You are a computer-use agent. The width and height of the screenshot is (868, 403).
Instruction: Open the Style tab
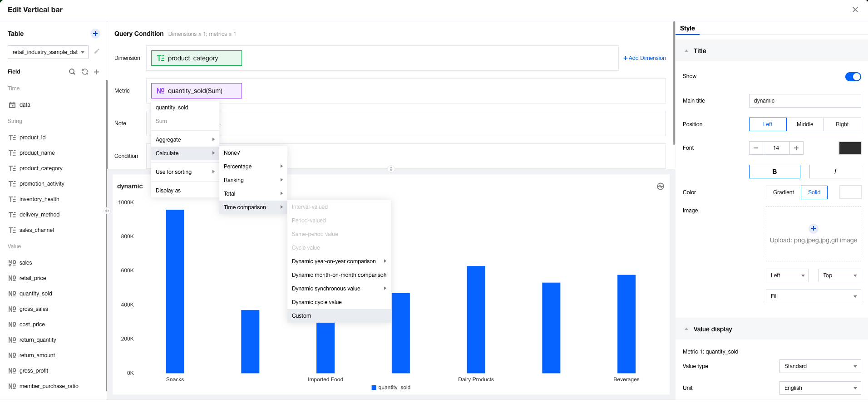click(x=687, y=28)
